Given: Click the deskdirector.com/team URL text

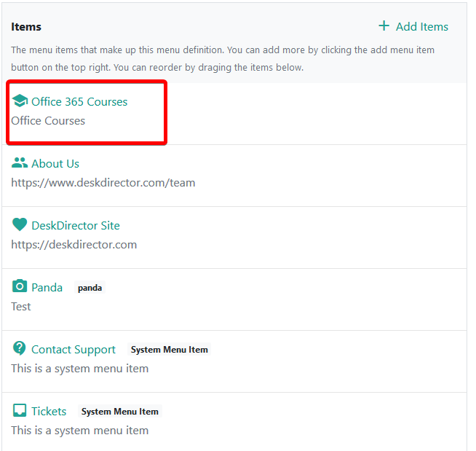Looking at the screenshot, I should pos(103,183).
